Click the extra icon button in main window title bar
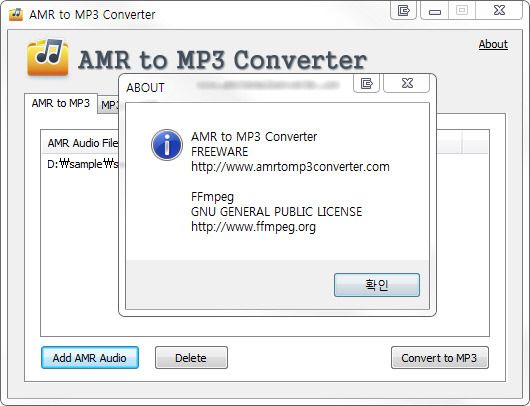Screen dimensions: 530x406 click(x=403, y=11)
